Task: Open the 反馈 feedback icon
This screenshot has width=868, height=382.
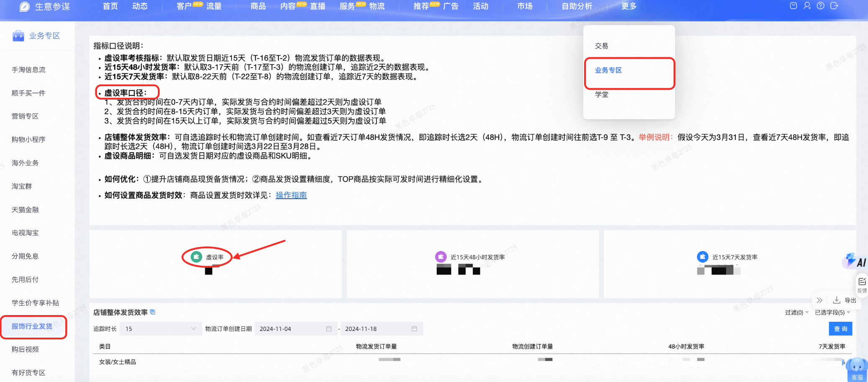Action: pyautogui.click(x=862, y=285)
